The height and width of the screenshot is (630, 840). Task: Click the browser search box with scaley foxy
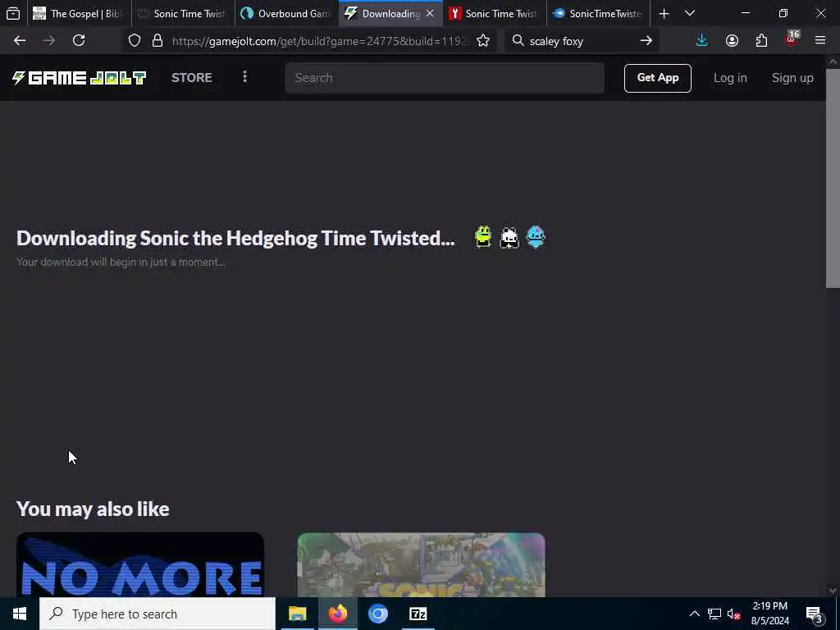582,41
